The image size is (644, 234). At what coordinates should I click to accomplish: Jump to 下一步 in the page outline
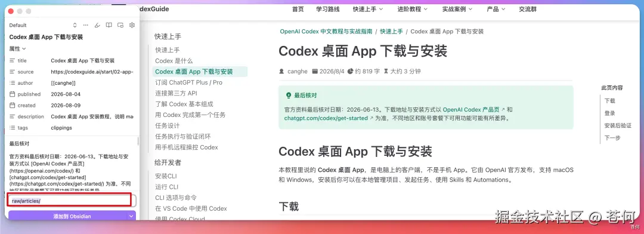[612, 138]
